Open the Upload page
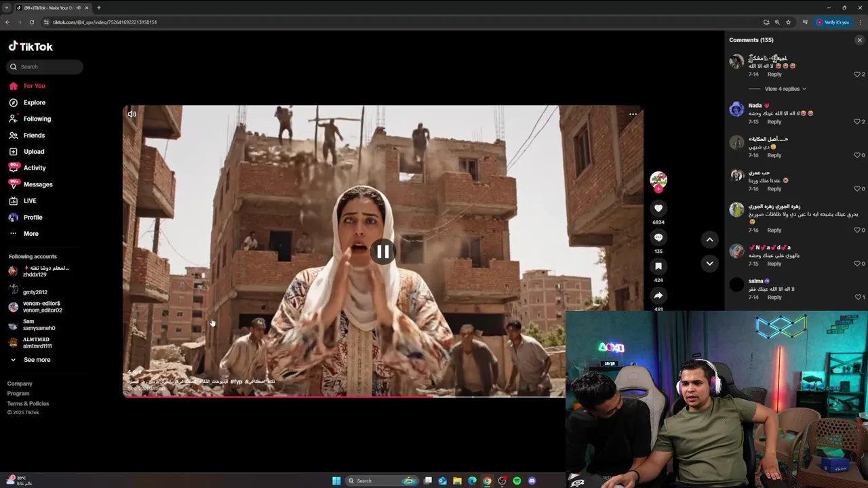The width and height of the screenshot is (868, 488). (26, 152)
